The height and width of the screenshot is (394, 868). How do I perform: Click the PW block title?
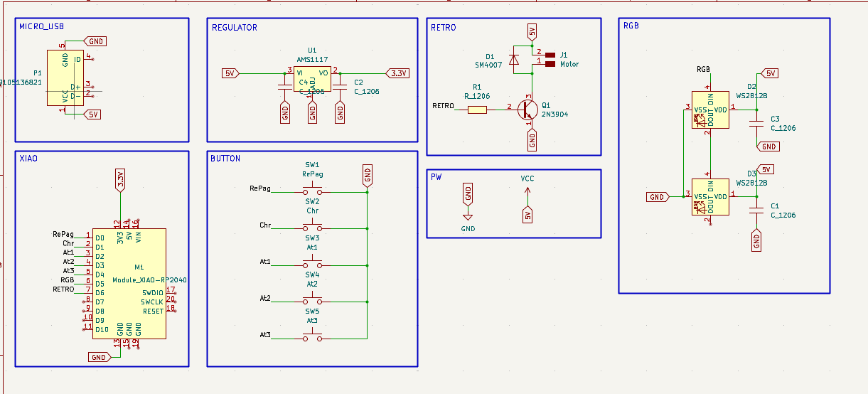click(436, 178)
